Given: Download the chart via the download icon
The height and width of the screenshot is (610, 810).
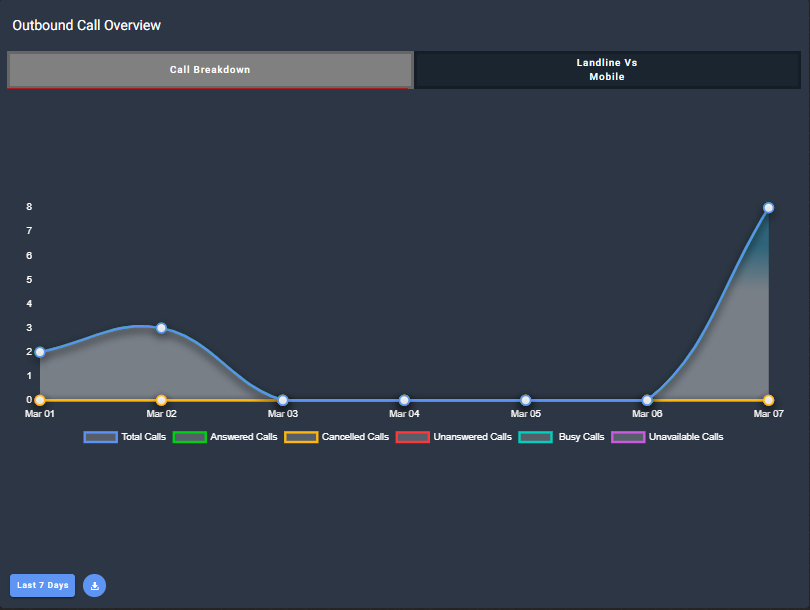Looking at the screenshot, I should (x=95, y=586).
